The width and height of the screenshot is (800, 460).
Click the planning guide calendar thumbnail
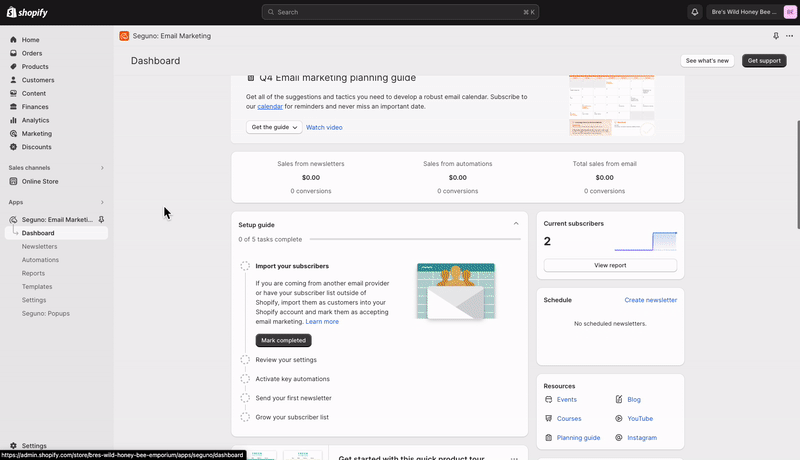612,106
